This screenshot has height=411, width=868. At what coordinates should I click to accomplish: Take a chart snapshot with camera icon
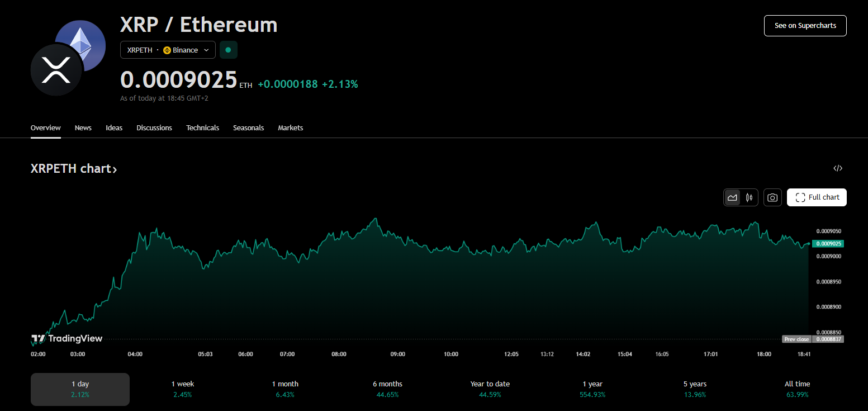(x=772, y=197)
